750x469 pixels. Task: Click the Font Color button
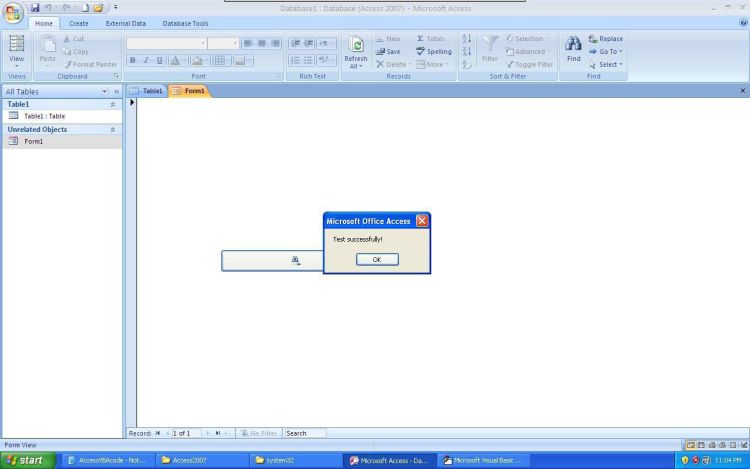click(175, 60)
